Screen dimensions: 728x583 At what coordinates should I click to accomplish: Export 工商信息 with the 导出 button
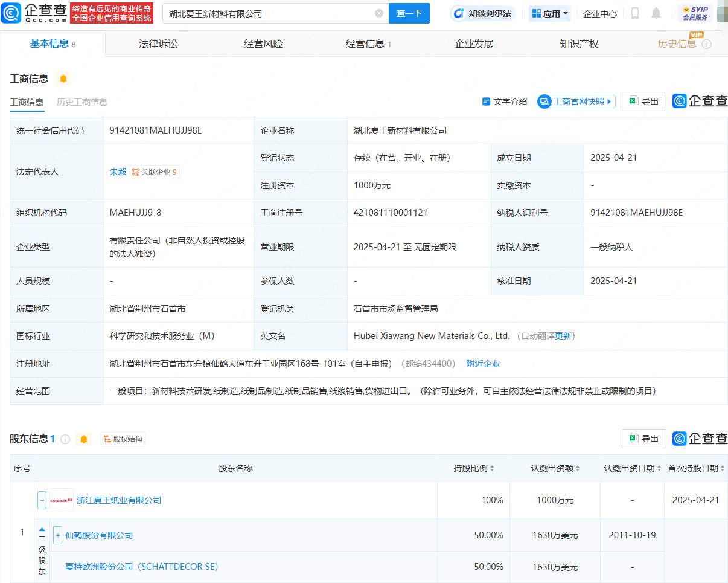coord(644,101)
